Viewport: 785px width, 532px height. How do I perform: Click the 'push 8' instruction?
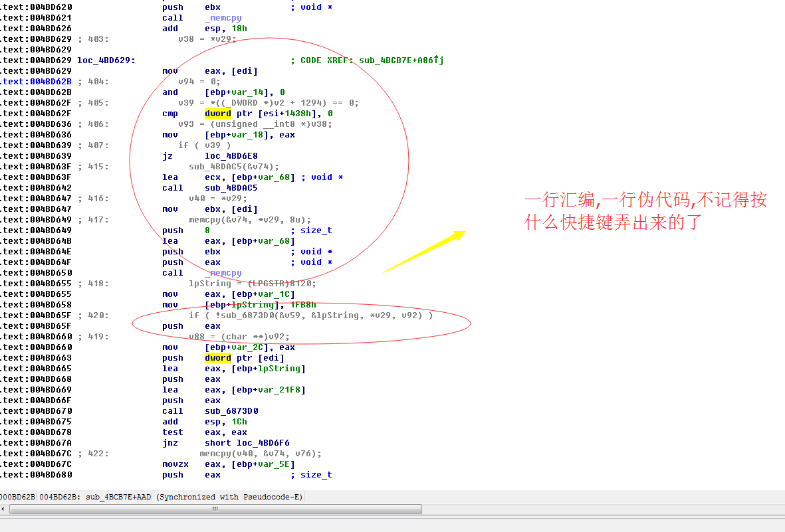point(185,230)
